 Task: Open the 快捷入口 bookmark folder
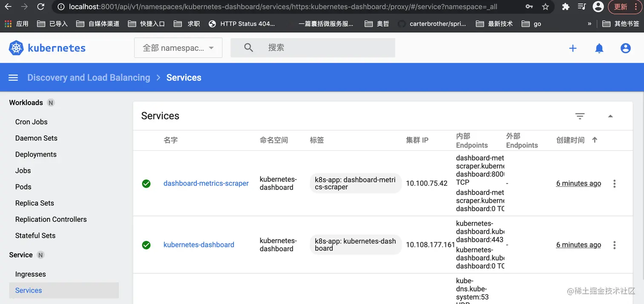(x=146, y=24)
